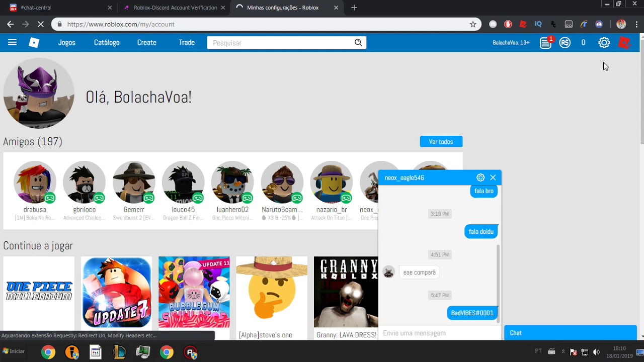Open the [Alpha]steve's one game thumbnail
The width and height of the screenshot is (644, 362).
pos(272,292)
